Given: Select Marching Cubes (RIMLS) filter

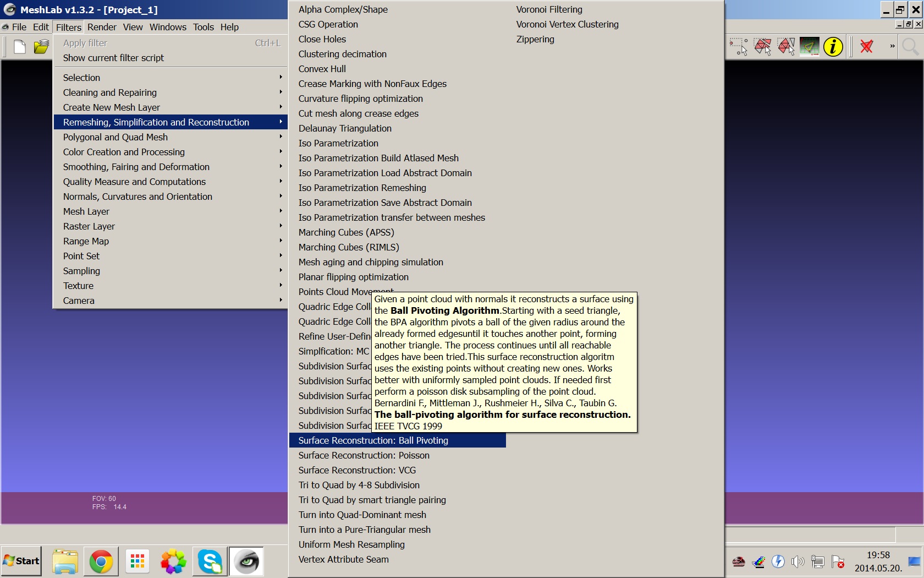Looking at the screenshot, I should (x=397, y=247).
